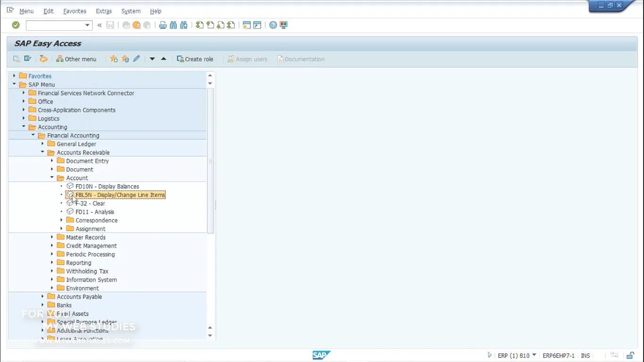Click the INS status bar entry
The image size is (644, 362).
click(585, 356)
